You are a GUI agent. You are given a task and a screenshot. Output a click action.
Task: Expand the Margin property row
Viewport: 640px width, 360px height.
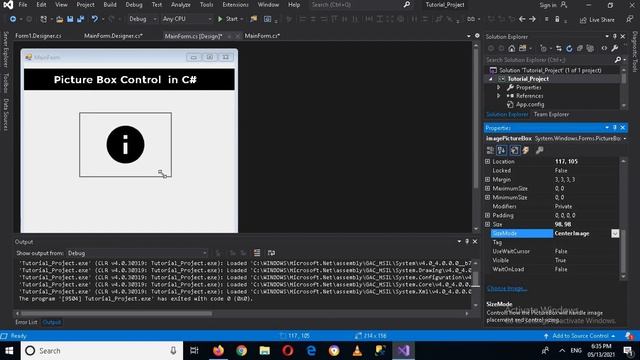coord(487,180)
